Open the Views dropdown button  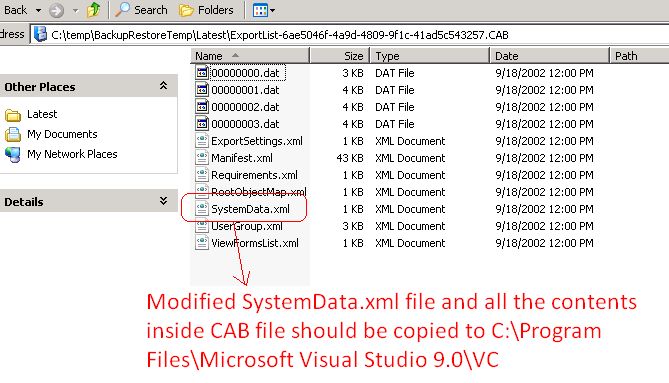pos(264,10)
